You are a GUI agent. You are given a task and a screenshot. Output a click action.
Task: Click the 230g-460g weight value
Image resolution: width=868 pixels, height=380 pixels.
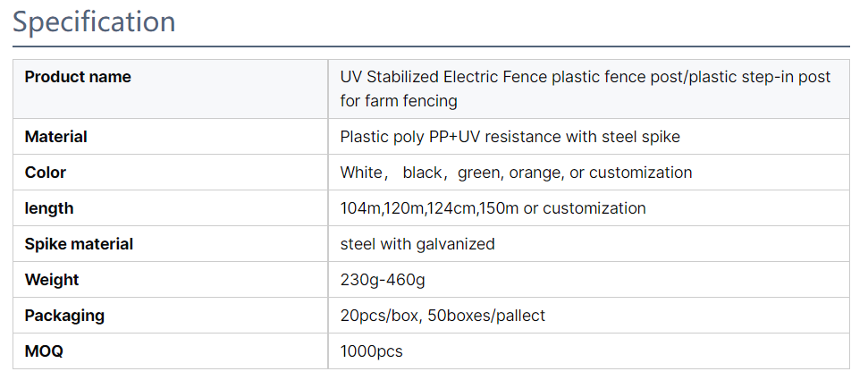383,280
